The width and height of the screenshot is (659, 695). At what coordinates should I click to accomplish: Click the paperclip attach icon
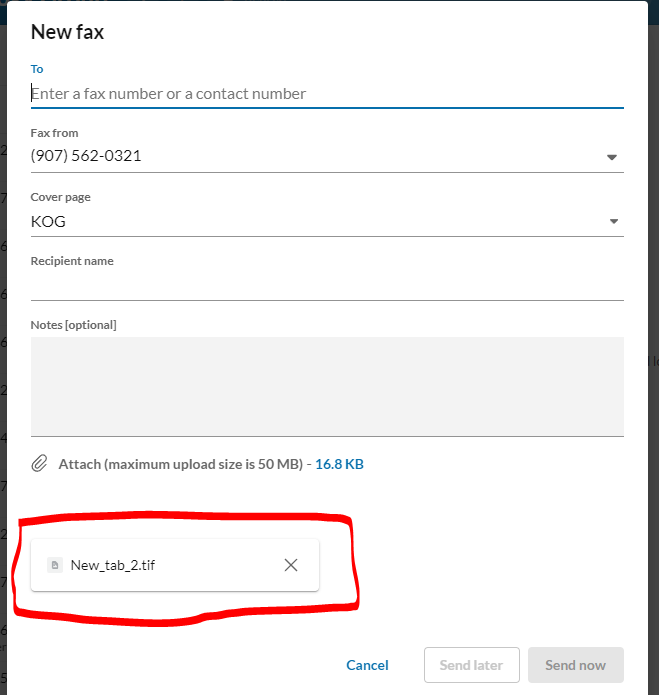pyautogui.click(x=39, y=464)
